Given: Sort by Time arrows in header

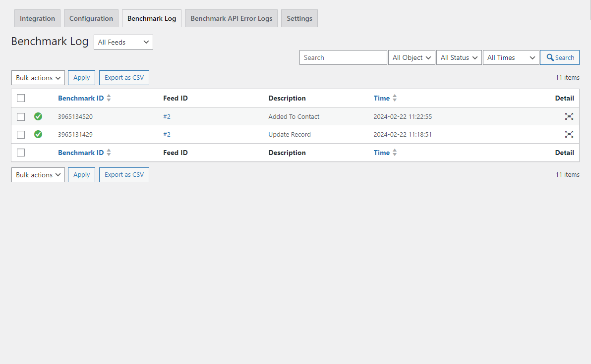Looking at the screenshot, I should coord(395,98).
